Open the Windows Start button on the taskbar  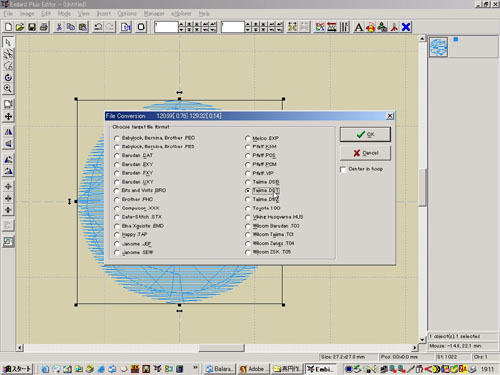pos(17,369)
